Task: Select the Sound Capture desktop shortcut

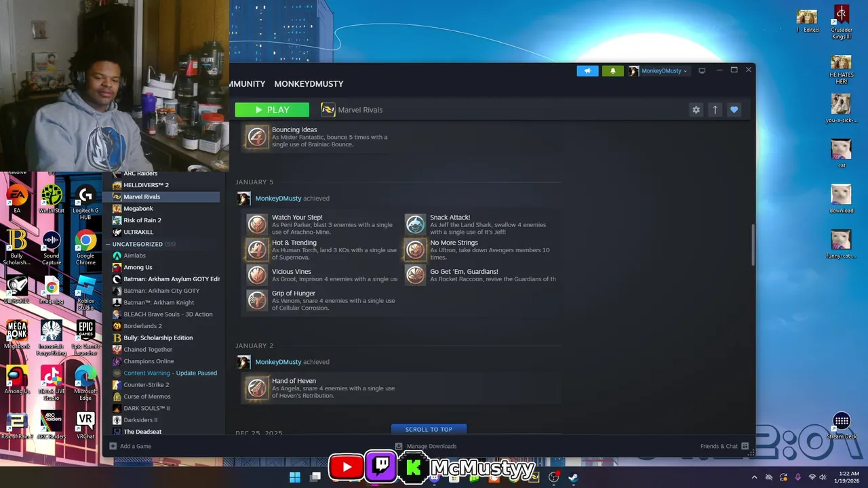Action: point(52,248)
